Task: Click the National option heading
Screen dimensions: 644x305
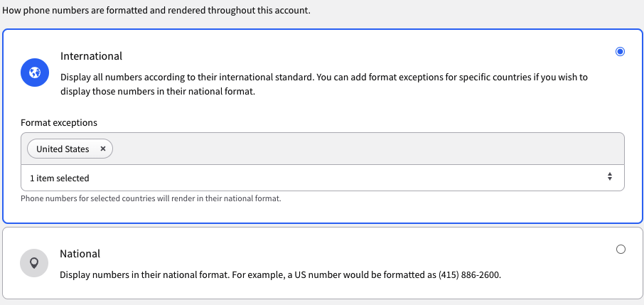Action: (x=80, y=254)
